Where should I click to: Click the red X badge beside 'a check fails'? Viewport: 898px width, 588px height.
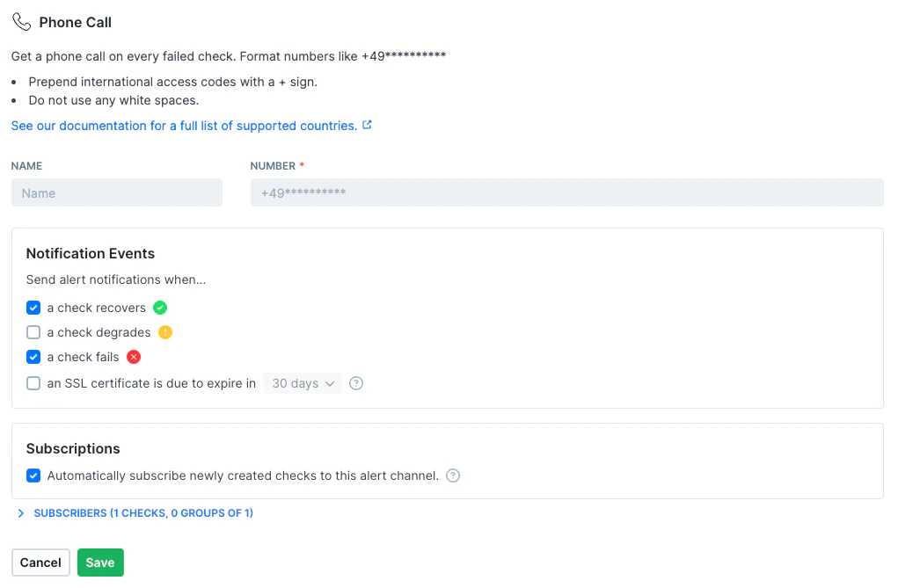[x=134, y=357]
